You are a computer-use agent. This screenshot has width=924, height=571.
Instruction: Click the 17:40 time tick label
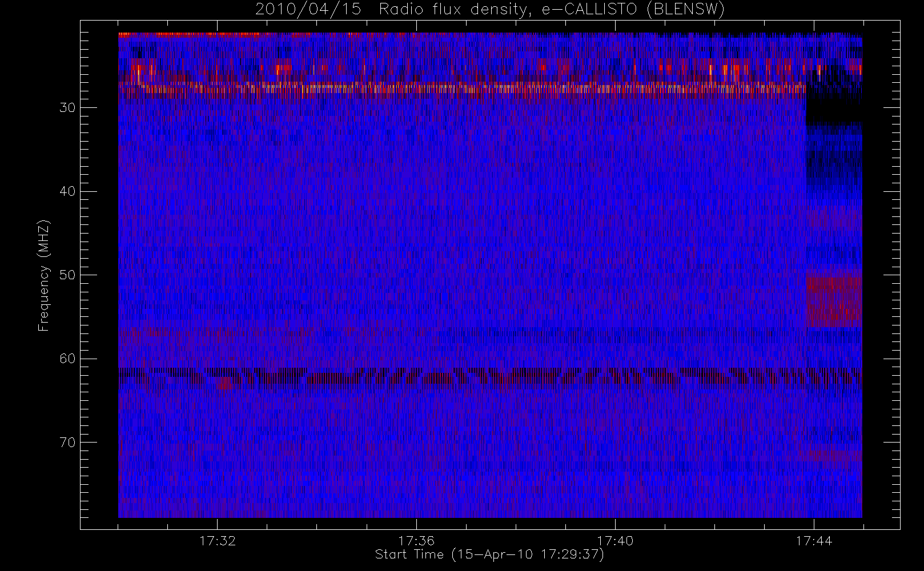[x=615, y=540]
